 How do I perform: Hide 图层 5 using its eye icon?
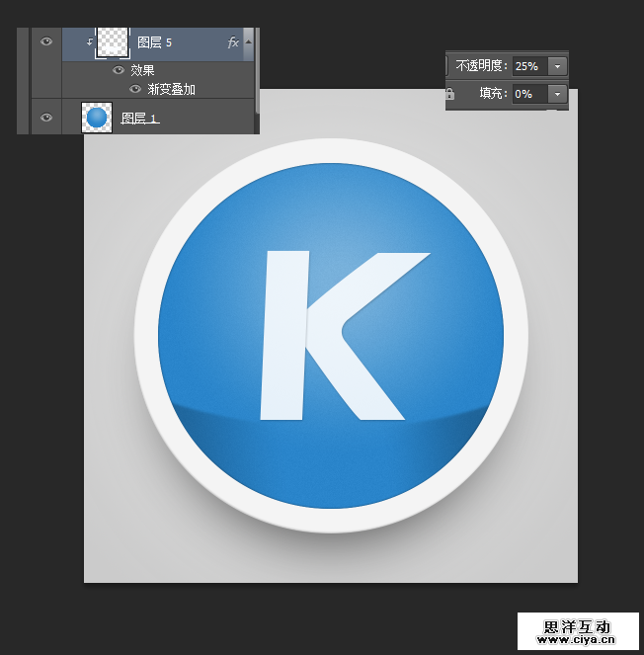click(x=45, y=41)
